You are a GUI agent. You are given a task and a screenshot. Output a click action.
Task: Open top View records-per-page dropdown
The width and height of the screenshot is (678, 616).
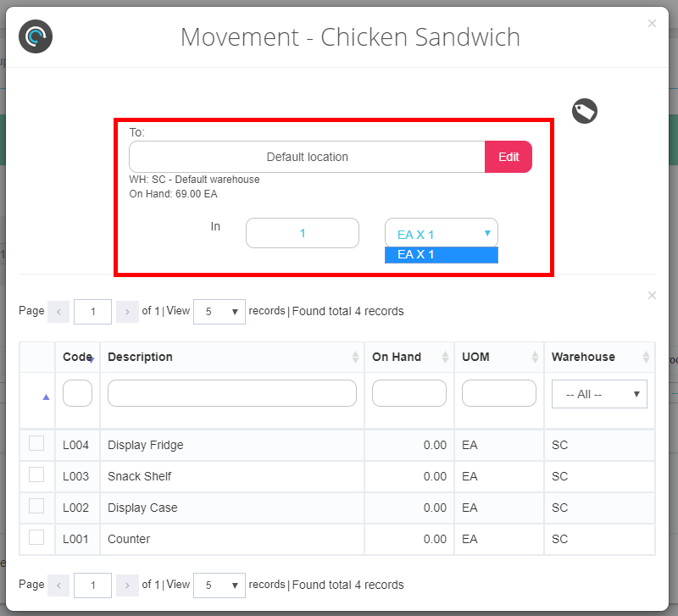(x=220, y=311)
